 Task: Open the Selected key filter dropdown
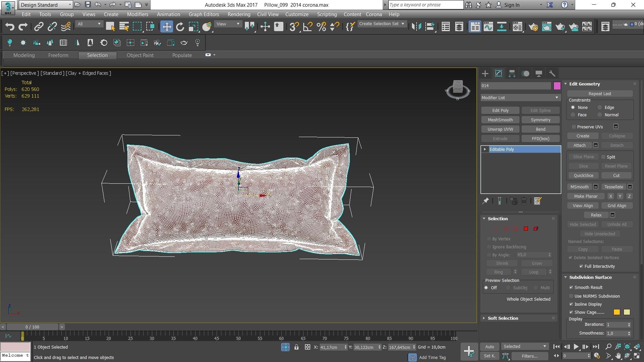[x=525, y=346]
